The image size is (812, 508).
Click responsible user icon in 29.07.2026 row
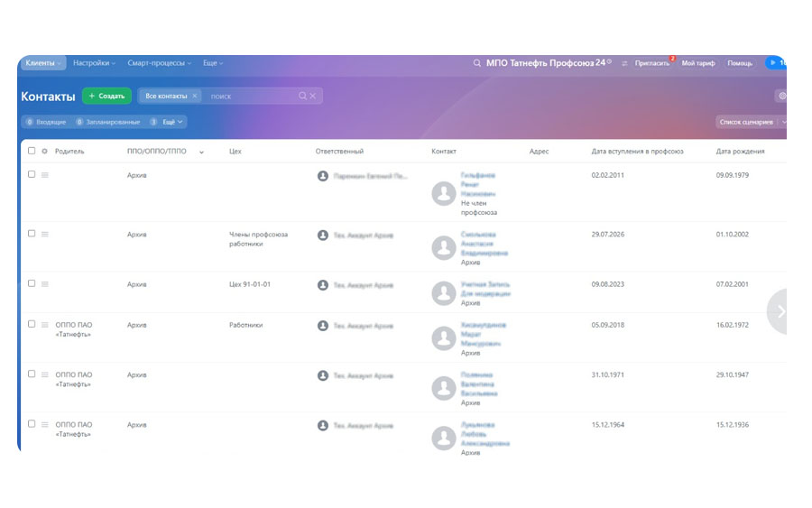tap(323, 236)
